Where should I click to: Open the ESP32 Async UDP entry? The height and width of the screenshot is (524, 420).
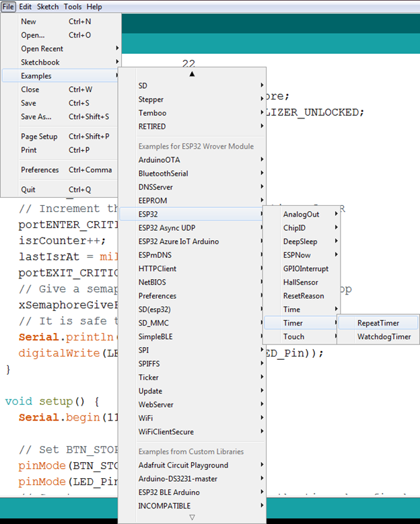[x=192, y=228]
